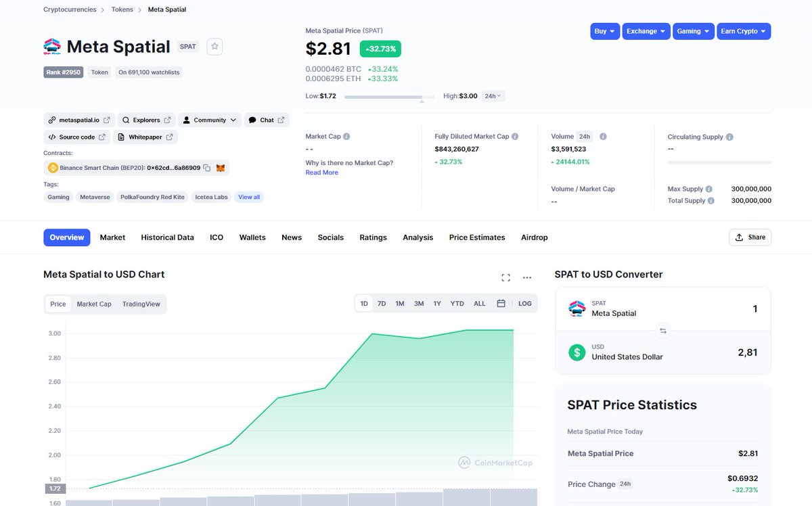Select 3M chart timeframe
The image size is (812, 506).
click(x=419, y=304)
